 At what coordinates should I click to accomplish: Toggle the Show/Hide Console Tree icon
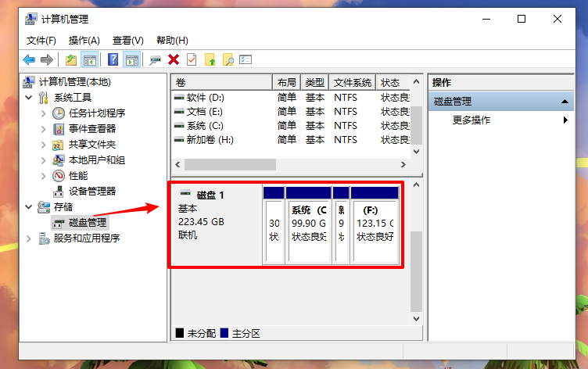point(90,59)
